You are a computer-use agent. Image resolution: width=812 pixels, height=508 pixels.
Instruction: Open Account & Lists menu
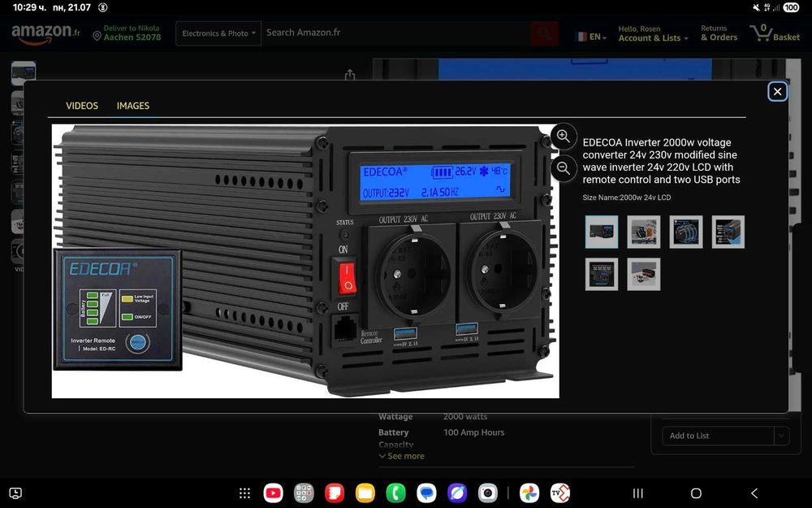(653, 33)
